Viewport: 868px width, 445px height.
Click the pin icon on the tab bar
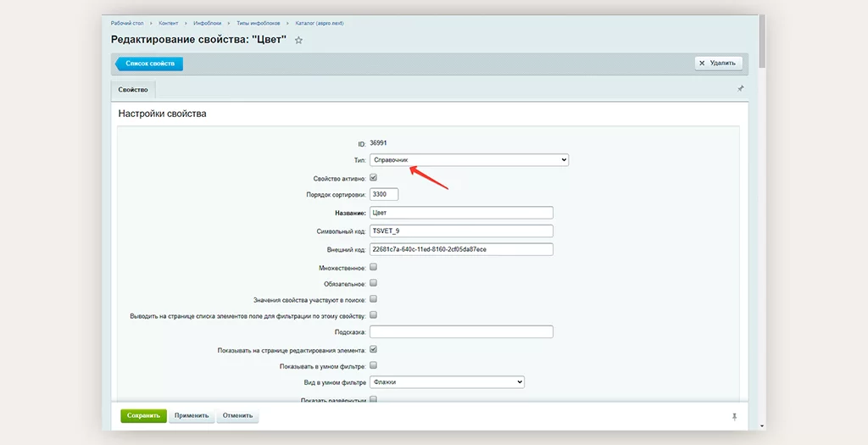(740, 89)
